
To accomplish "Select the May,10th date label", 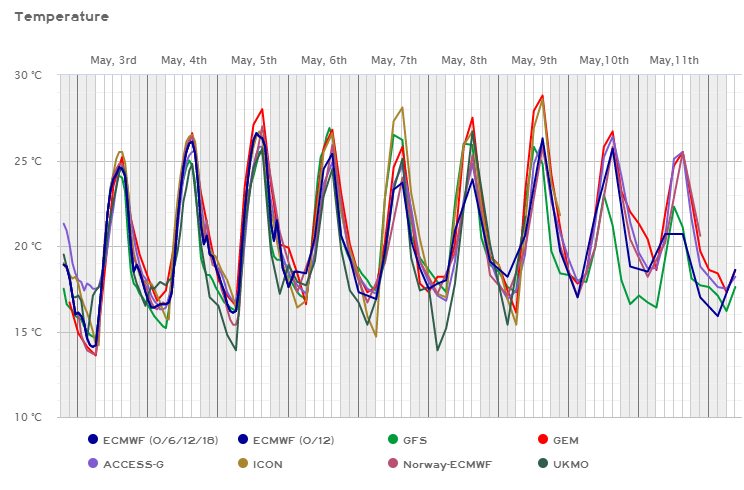I will [x=604, y=60].
